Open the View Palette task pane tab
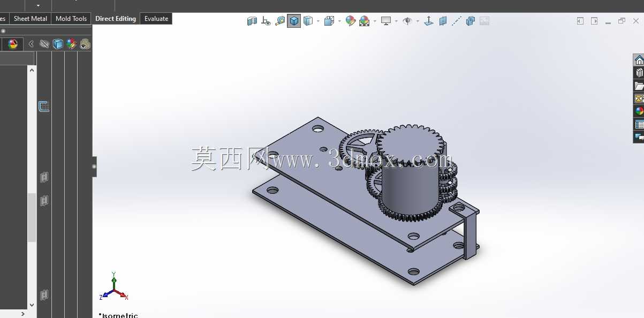 639,99
